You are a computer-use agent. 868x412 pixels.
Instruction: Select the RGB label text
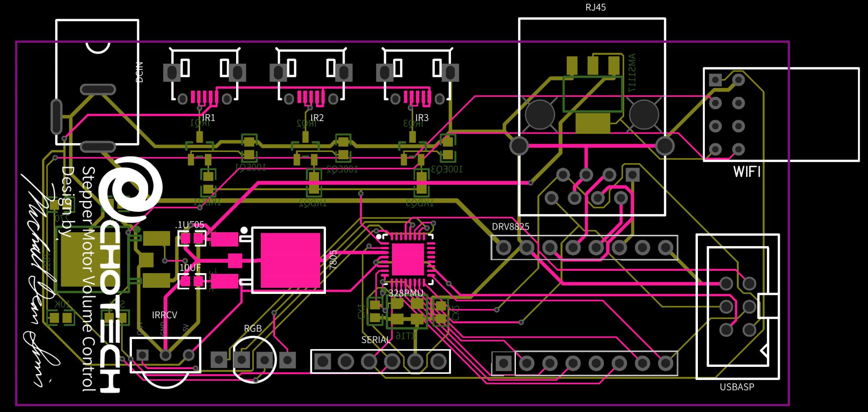253,328
